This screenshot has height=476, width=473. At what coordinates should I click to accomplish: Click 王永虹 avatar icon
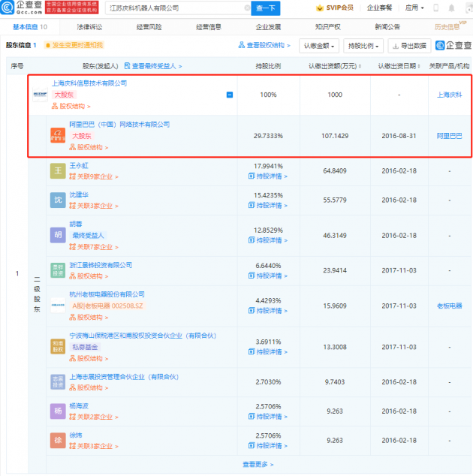pos(58,170)
